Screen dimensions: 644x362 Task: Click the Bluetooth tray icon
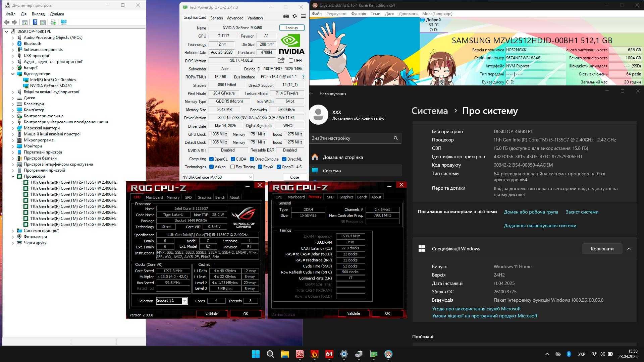click(x=569, y=354)
